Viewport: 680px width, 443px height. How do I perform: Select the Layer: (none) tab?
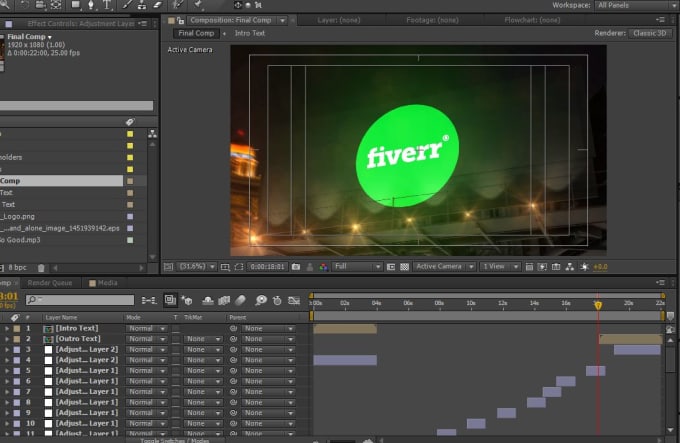339,20
